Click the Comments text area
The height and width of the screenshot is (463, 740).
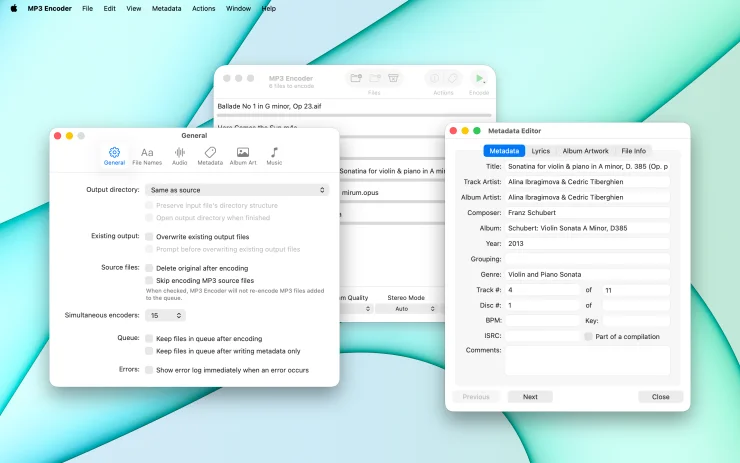tap(588, 361)
